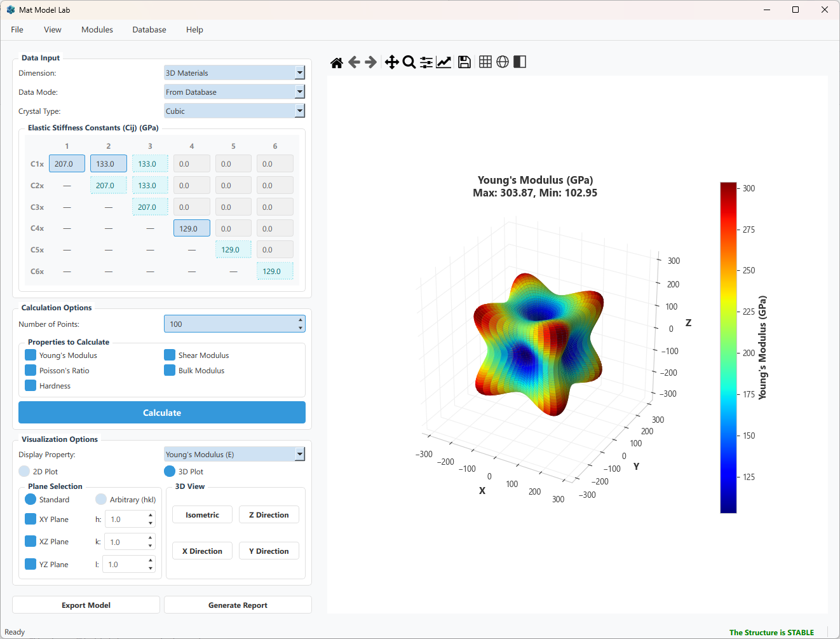Toggle the Hardness checkbox

pos(30,385)
